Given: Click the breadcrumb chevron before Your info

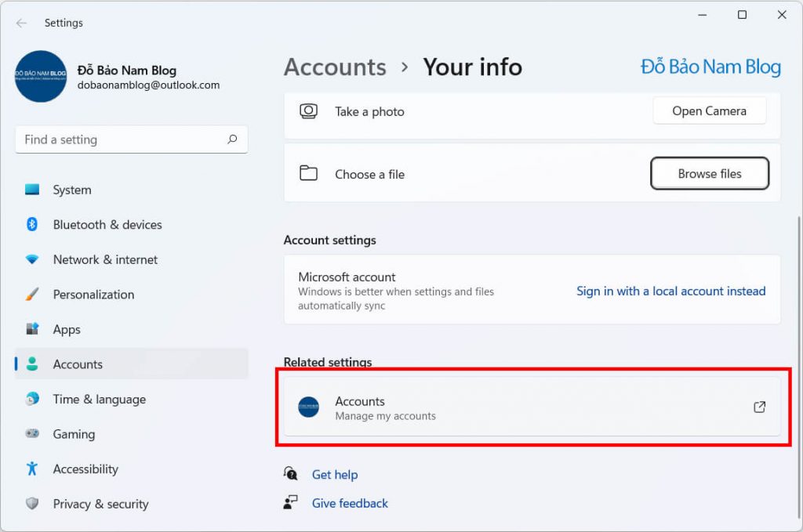Looking at the screenshot, I should pos(405,67).
